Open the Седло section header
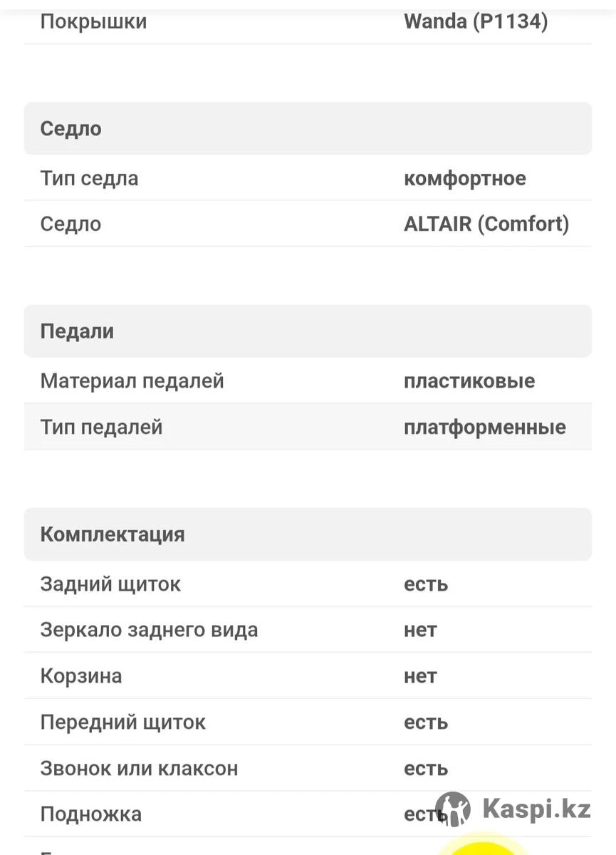 pos(308,128)
